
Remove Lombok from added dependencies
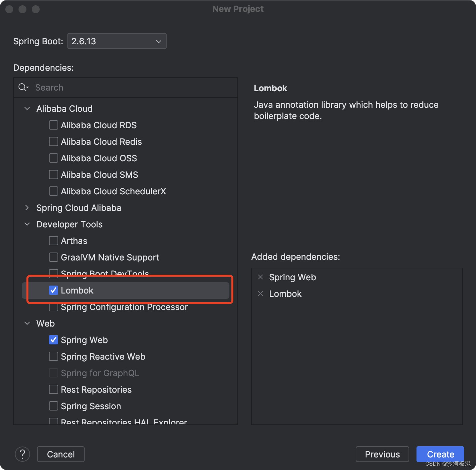(260, 294)
